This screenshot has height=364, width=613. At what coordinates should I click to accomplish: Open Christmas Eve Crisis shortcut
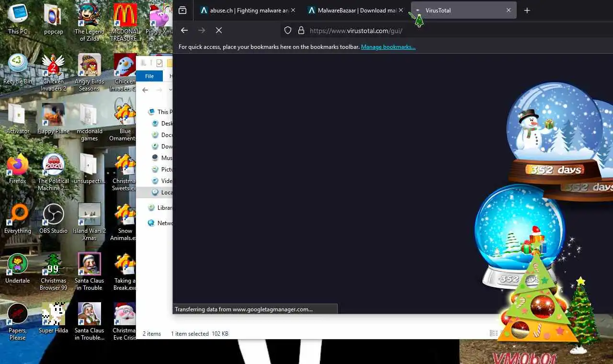pyautogui.click(x=124, y=321)
